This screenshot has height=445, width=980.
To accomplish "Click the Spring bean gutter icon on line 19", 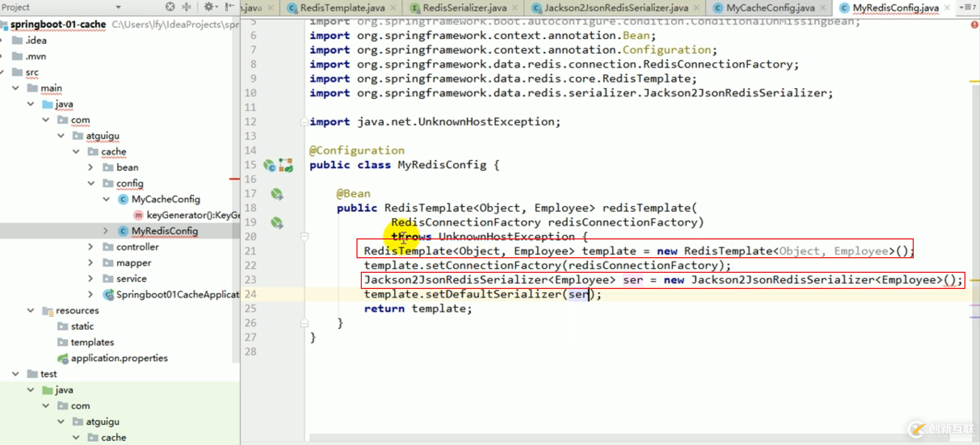I will (x=277, y=223).
